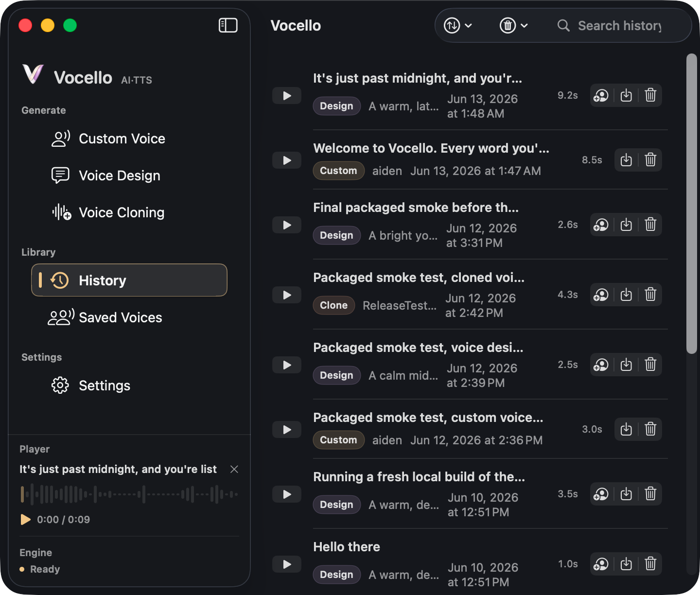This screenshot has height=595, width=700.
Task: Click the Vocello logo in sidebar
Action: [33, 74]
